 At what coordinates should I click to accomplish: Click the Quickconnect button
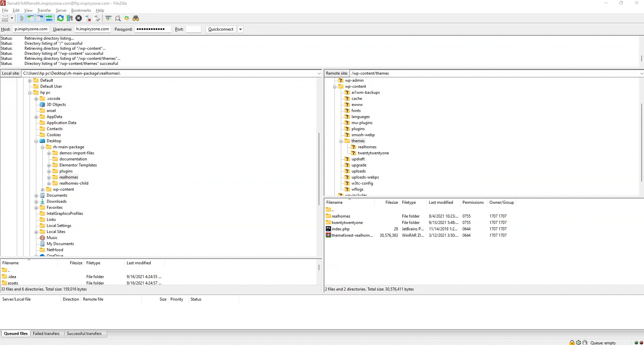(x=221, y=29)
